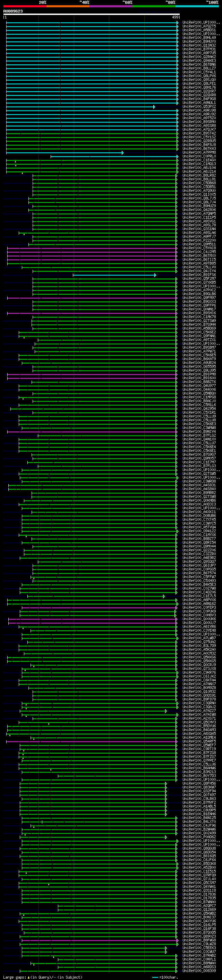
Task: Click UniRef100_B9I600 label
Action: tap(199, 378)
